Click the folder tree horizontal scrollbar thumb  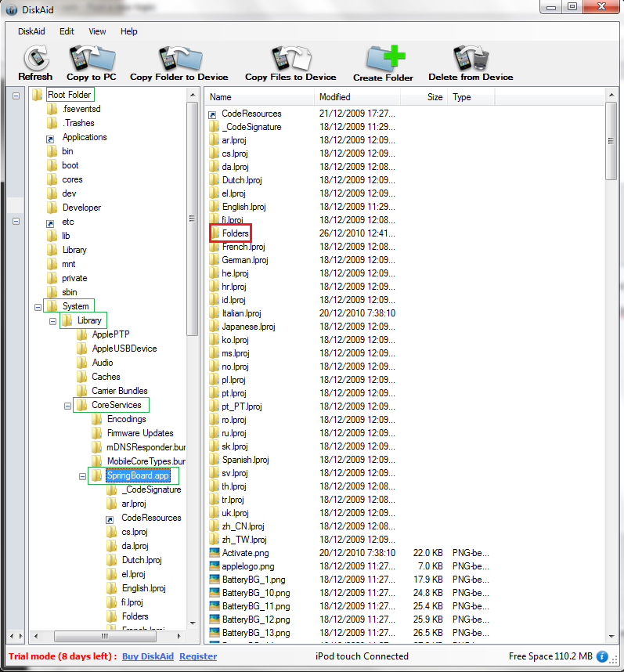[x=105, y=636]
